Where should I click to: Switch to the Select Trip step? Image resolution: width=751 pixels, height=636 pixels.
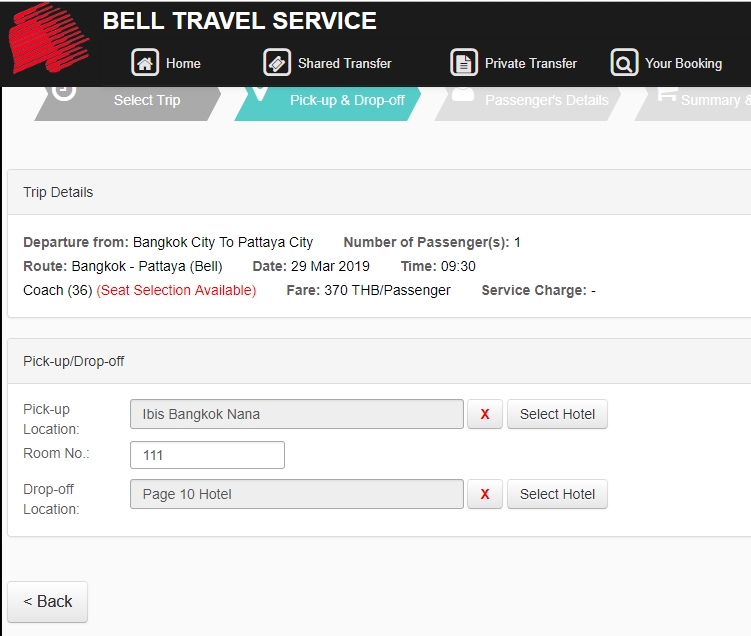pyautogui.click(x=146, y=100)
